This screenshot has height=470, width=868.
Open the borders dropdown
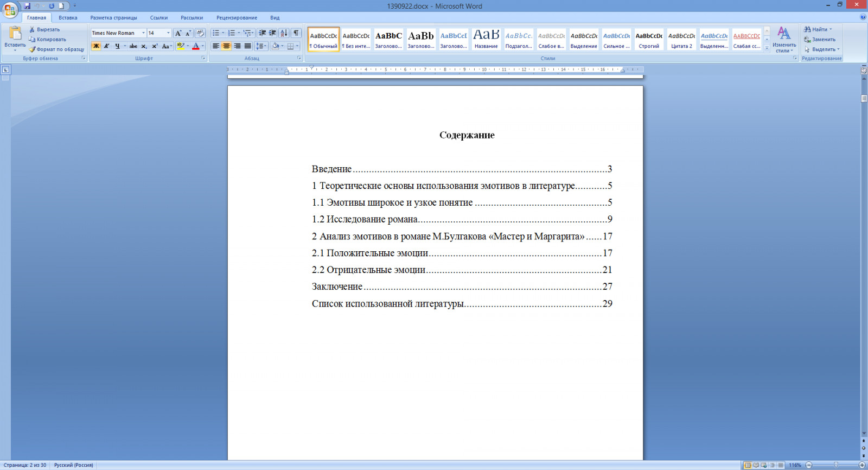[297, 46]
